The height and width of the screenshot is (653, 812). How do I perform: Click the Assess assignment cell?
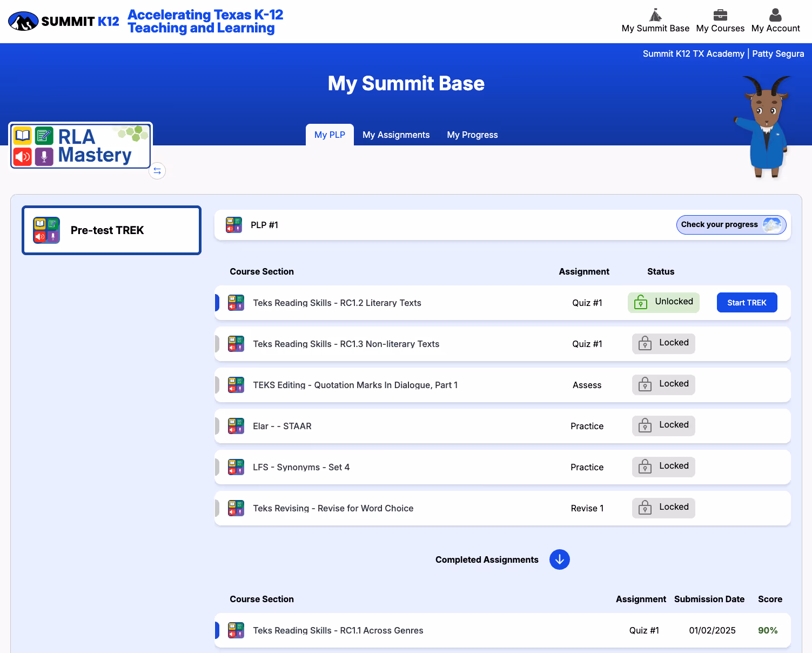(587, 385)
